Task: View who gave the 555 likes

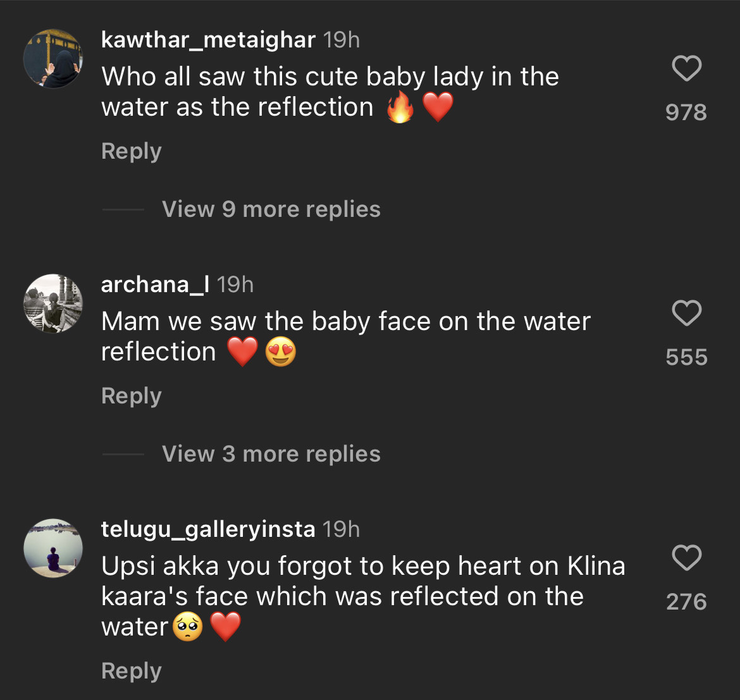Action: (x=686, y=357)
